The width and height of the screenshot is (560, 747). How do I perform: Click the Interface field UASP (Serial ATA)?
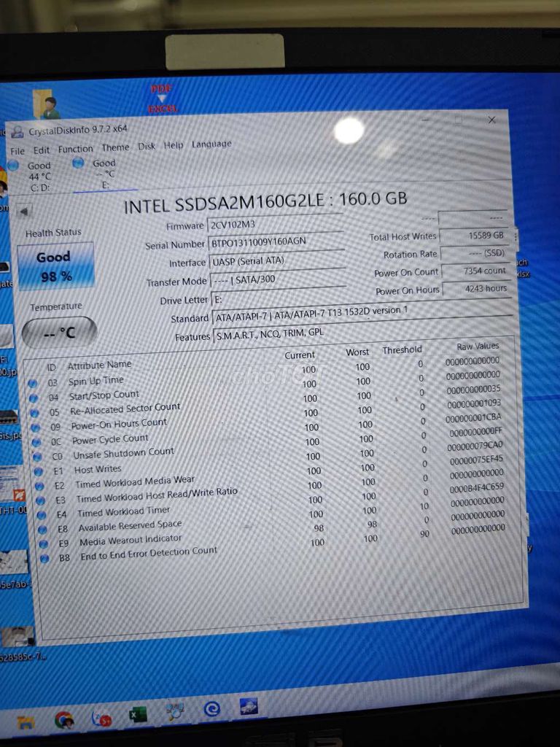276,260
